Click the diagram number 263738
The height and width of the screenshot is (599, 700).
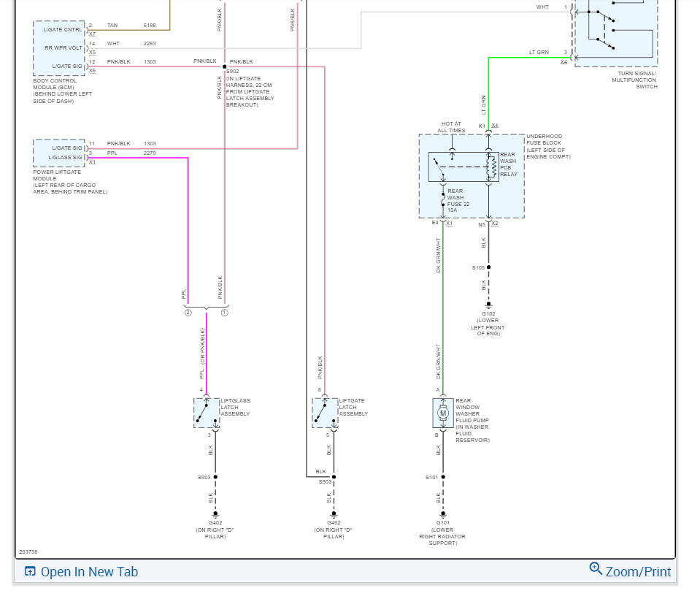pos(28,552)
